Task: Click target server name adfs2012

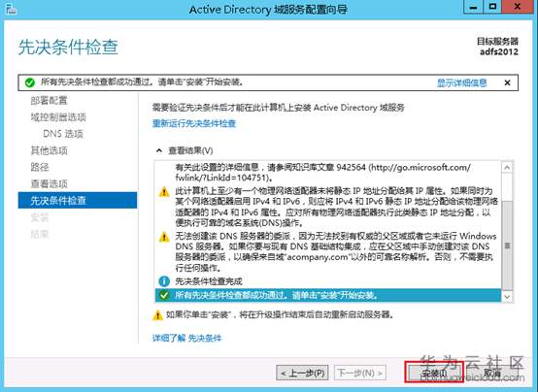Action: 498,51
